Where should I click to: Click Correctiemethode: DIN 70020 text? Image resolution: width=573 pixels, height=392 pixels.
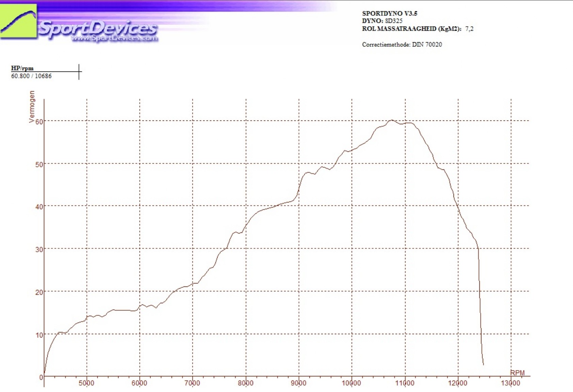[x=402, y=45]
